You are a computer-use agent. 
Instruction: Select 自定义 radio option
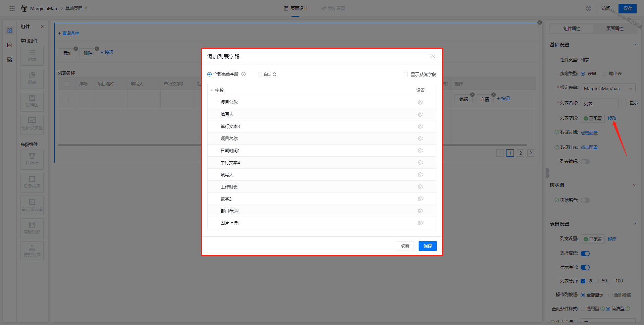[x=260, y=74]
